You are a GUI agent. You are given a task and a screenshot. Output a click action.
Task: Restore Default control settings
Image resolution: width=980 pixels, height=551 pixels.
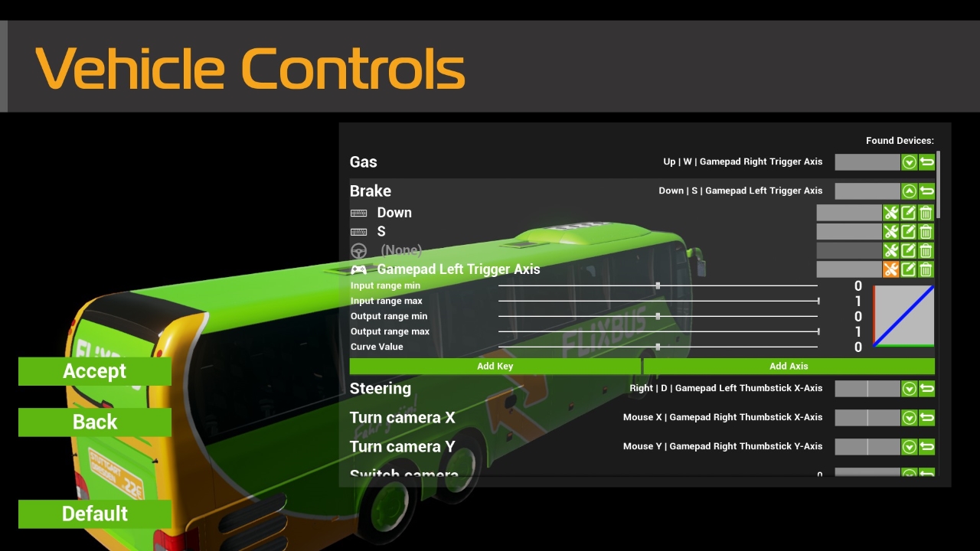[x=95, y=514]
